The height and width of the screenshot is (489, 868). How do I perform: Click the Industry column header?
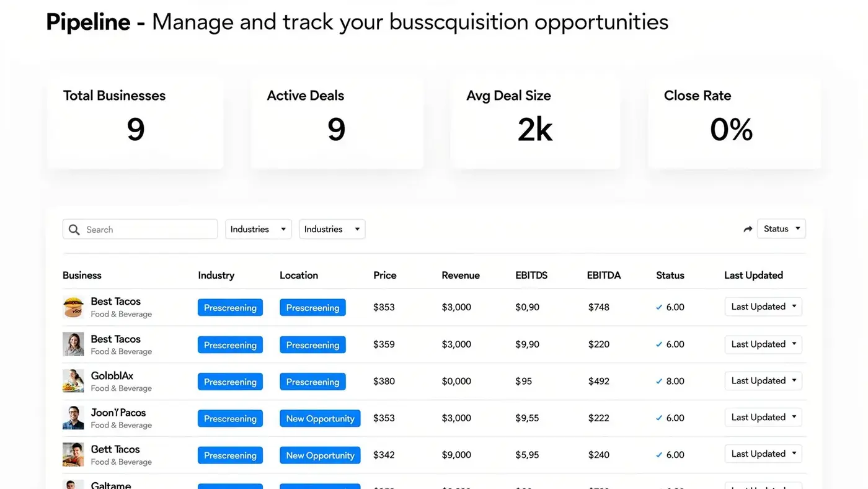tap(216, 276)
